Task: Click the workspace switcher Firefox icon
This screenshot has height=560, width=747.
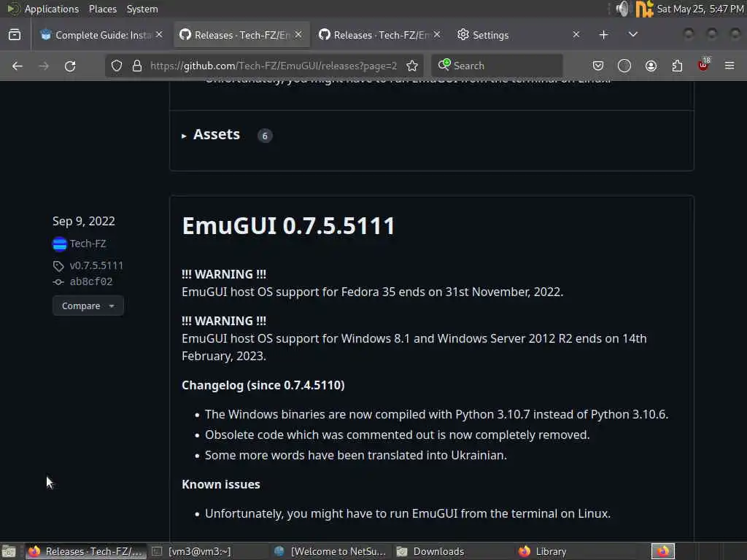Action: (x=663, y=551)
